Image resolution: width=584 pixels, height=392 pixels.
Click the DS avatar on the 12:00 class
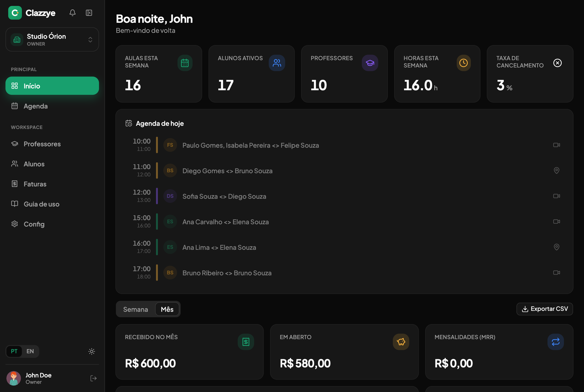coord(170,196)
